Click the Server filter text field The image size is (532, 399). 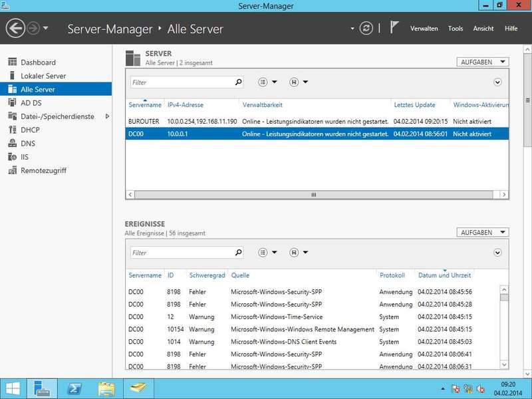(182, 82)
